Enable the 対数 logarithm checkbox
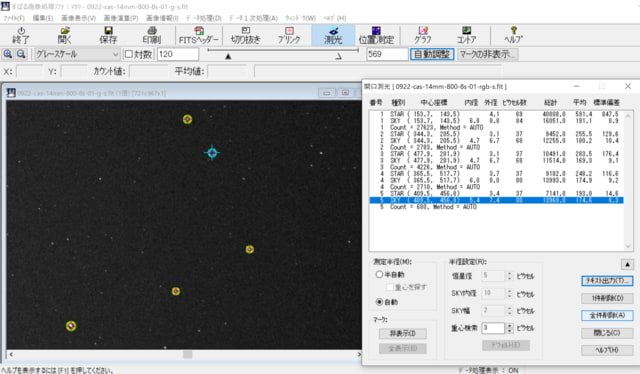The width and height of the screenshot is (640, 374). click(x=129, y=54)
